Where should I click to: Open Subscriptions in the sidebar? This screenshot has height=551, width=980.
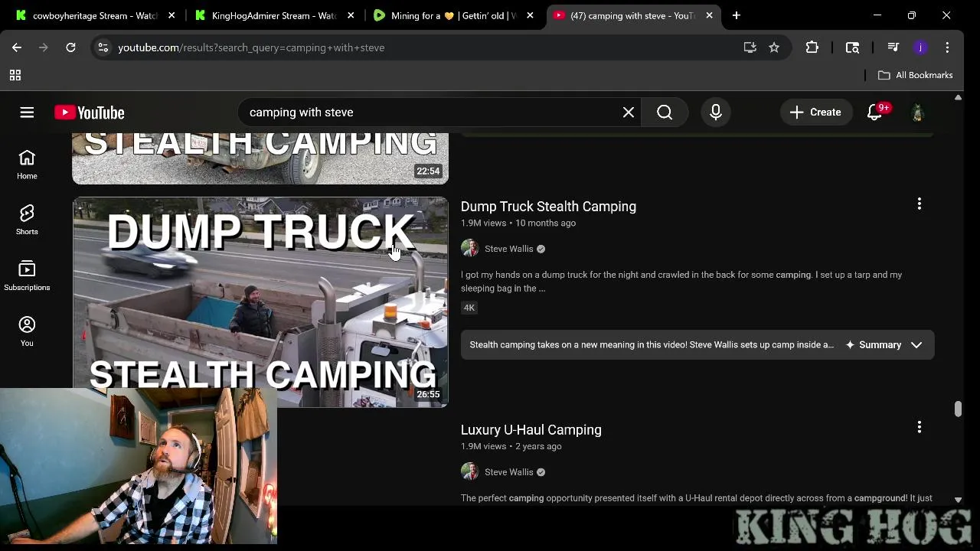click(x=27, y=275)
